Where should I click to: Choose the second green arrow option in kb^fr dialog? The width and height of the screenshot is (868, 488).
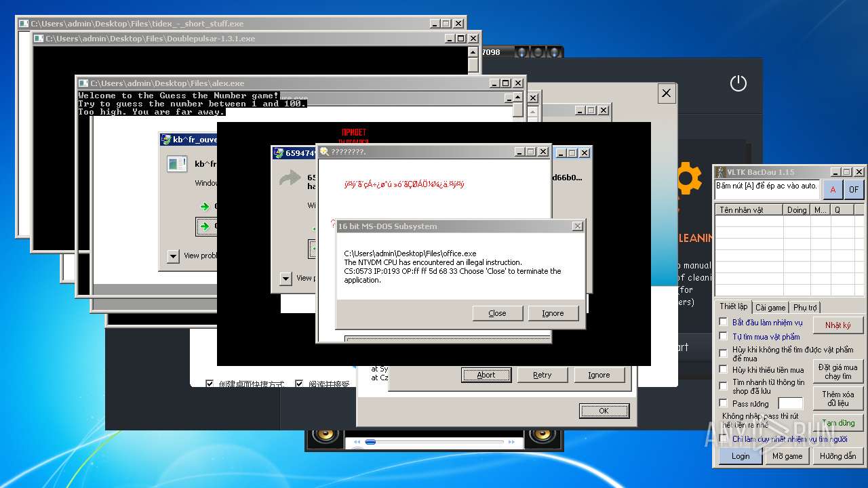tap(205, 227)
